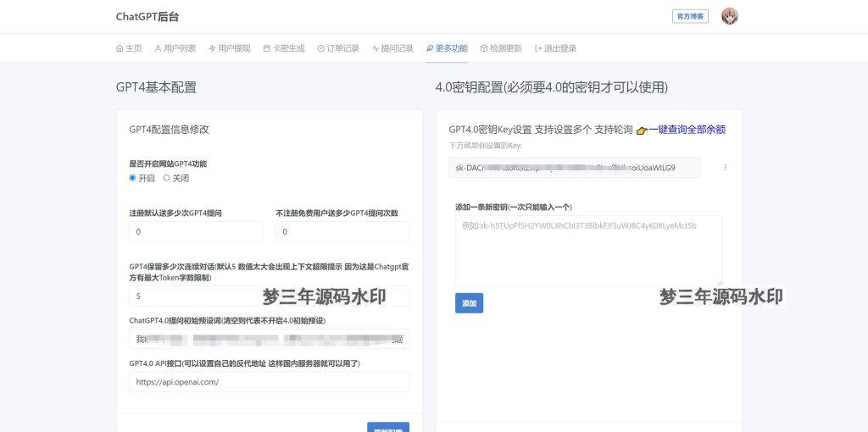Click the saved key field starting sk-DAC

[575, 168]
